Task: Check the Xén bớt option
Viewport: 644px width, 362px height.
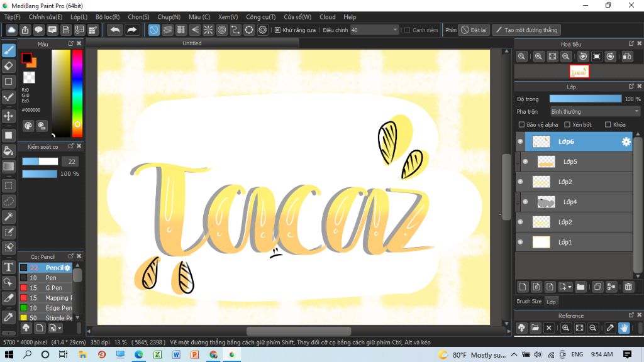Action: coord(567,124)
